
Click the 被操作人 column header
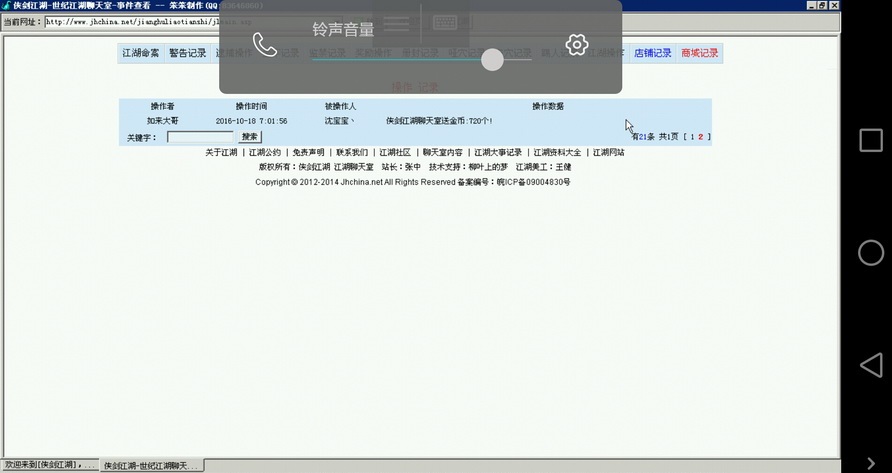click(x=340, y=106)
